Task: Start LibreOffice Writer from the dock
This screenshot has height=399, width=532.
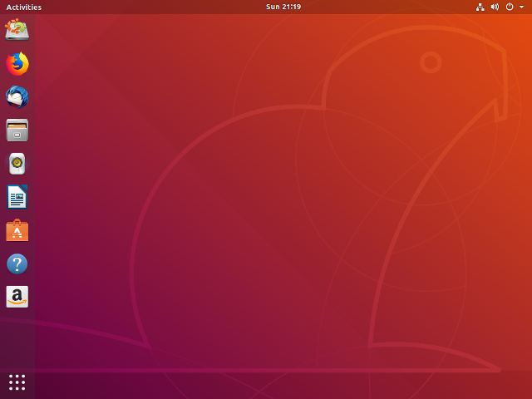Action: pyautogui.click(x=17, y=197)
